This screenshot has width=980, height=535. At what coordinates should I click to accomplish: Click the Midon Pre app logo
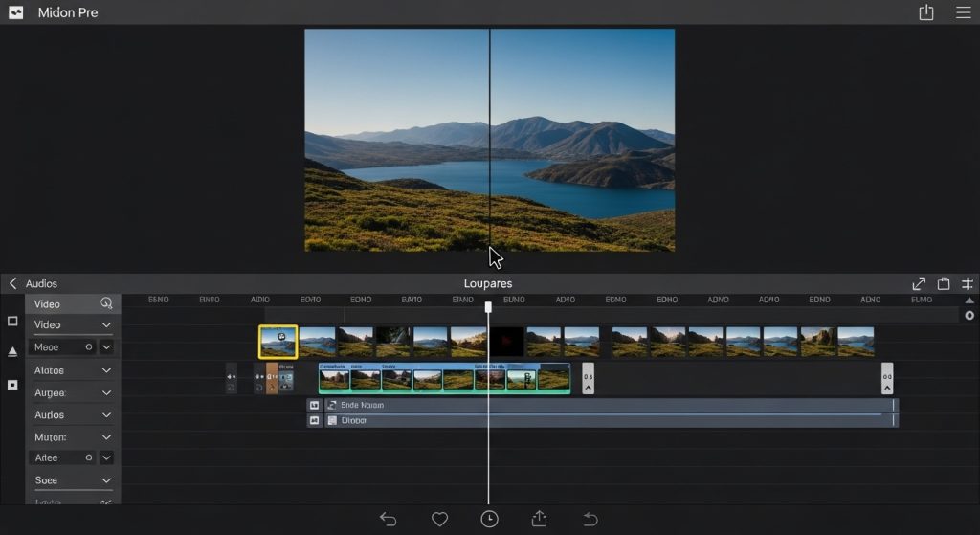click(x=15, y=12)
